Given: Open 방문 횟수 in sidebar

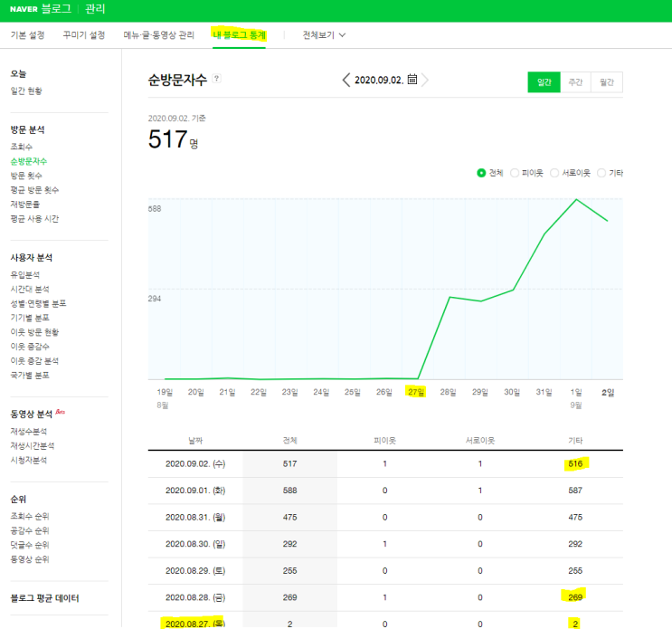Looking at the screenshot, I should click(x=26, y=176).
